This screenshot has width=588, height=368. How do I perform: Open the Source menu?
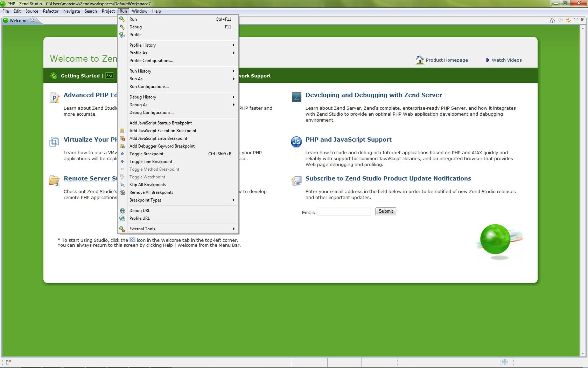click(x=31, y=11)
